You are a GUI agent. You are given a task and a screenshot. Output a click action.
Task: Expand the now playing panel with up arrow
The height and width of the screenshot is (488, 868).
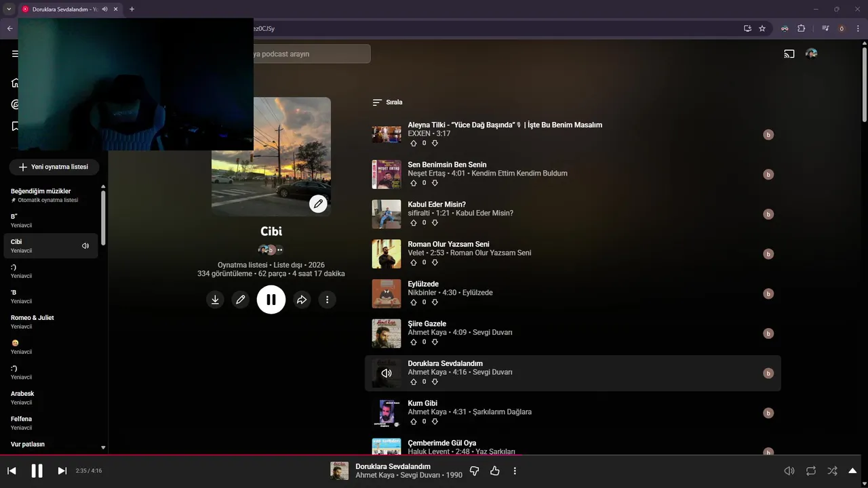pos(852,470)
